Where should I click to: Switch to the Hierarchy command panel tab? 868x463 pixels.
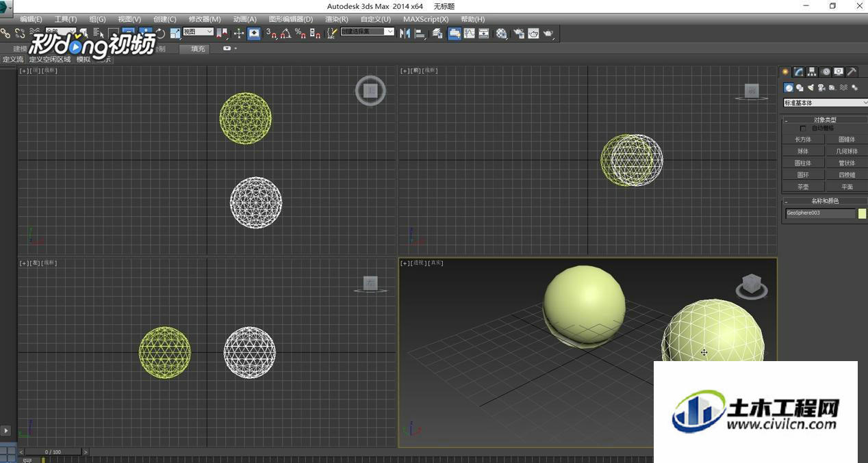pos(812,72)
